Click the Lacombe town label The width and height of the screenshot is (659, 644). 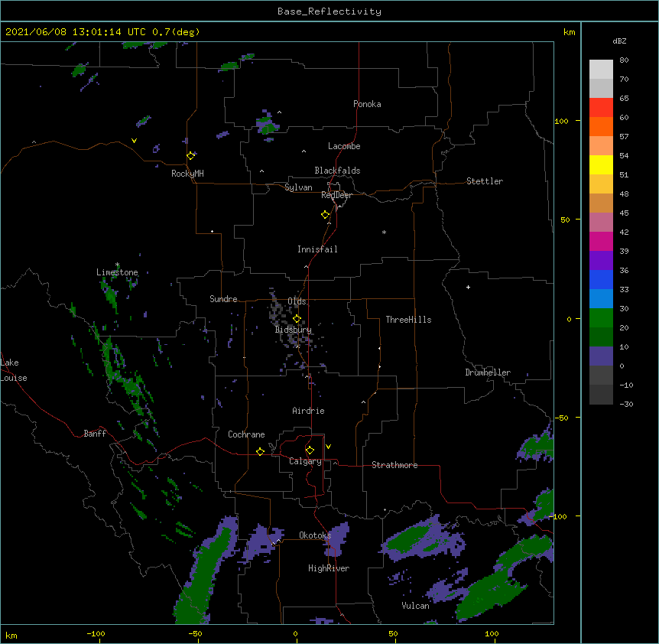[344, 146]
